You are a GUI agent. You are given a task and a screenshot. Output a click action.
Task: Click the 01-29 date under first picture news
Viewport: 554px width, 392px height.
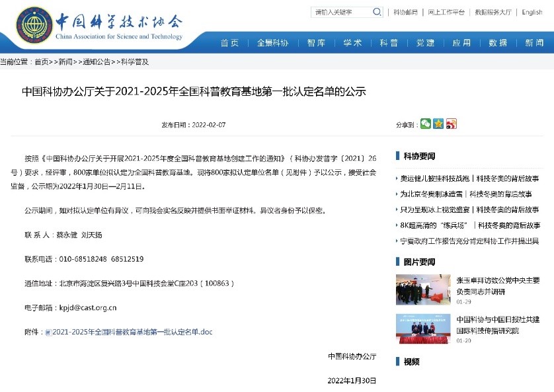tap(463, 302)
